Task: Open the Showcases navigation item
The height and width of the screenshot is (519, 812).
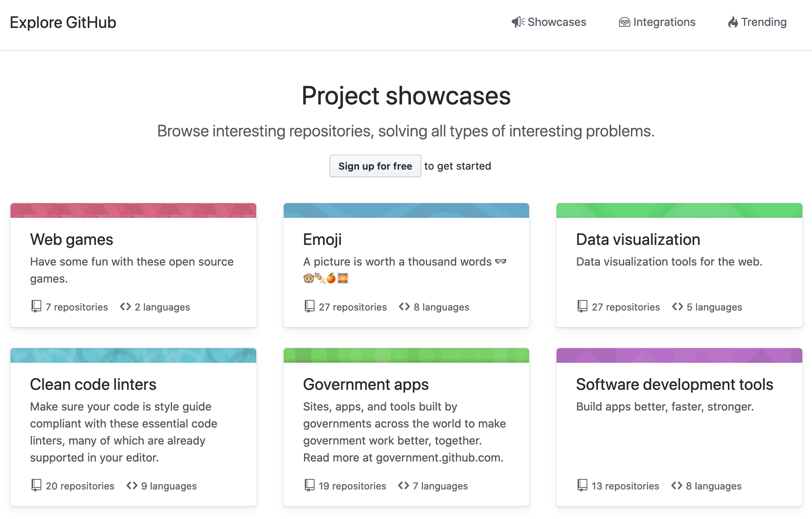Action: [557, 22]
